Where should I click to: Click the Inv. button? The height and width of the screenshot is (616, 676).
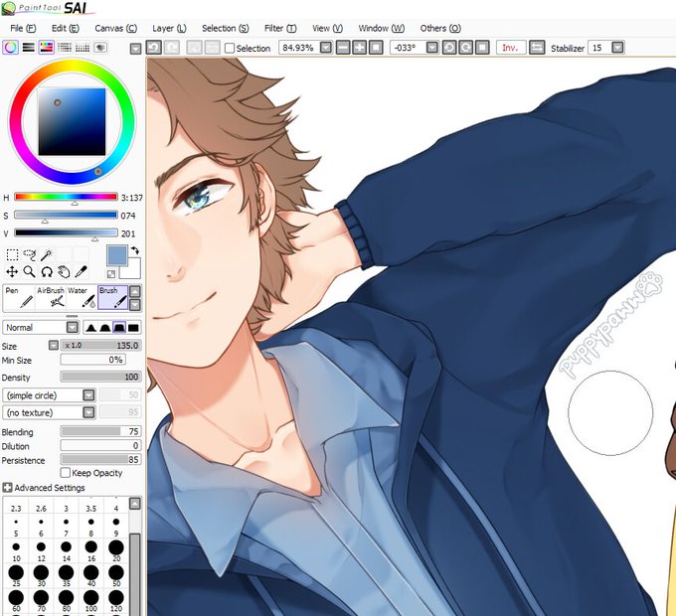pos(510,48)
